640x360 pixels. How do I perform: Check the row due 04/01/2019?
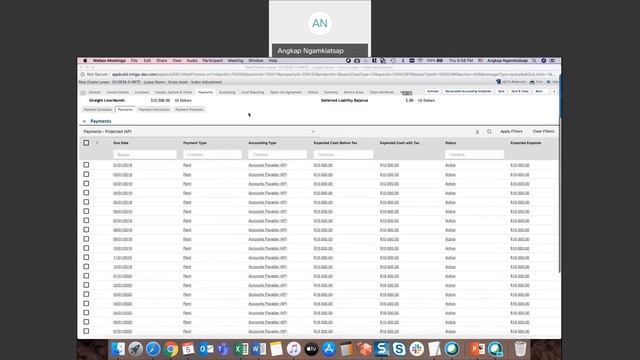coord(86,193)
